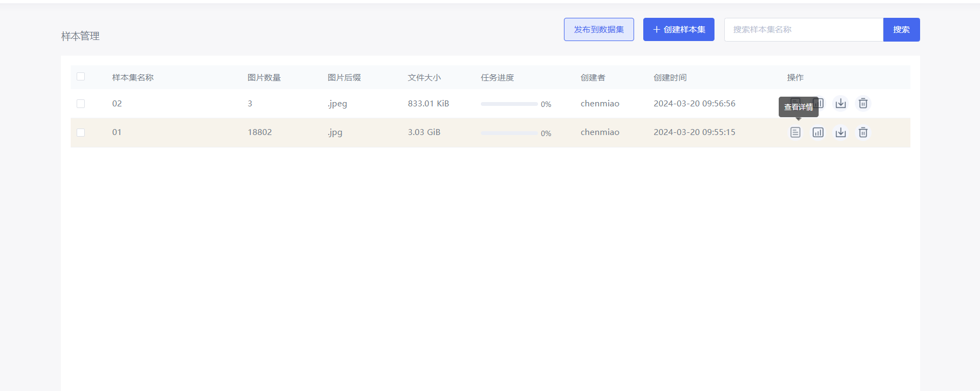Click the blue 搜索 button

pos(901,30)
